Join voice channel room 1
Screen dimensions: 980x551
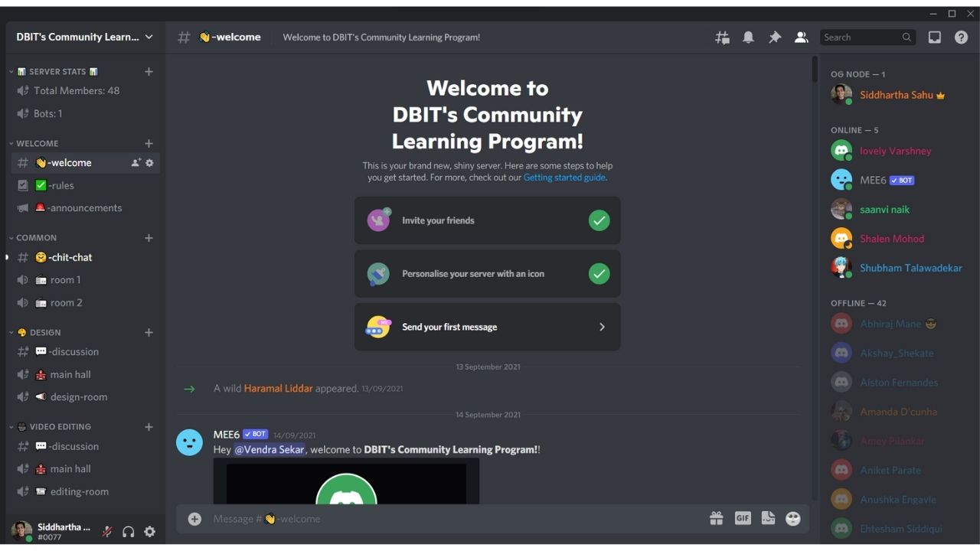click(85, 279)
